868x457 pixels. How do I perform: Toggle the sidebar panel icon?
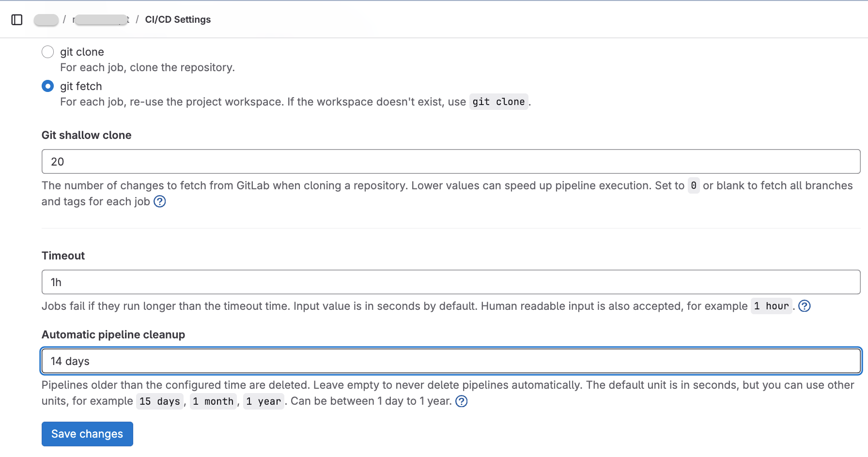pos(17,20)
